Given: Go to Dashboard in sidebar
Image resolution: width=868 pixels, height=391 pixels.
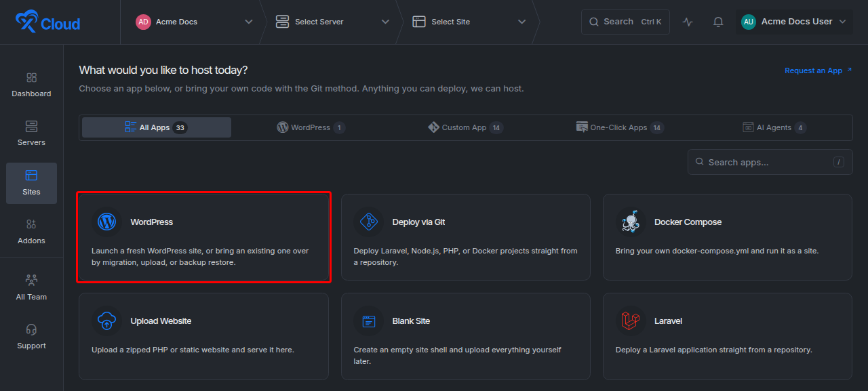Looking at the screenshot, I should click(x=31, y=85).
